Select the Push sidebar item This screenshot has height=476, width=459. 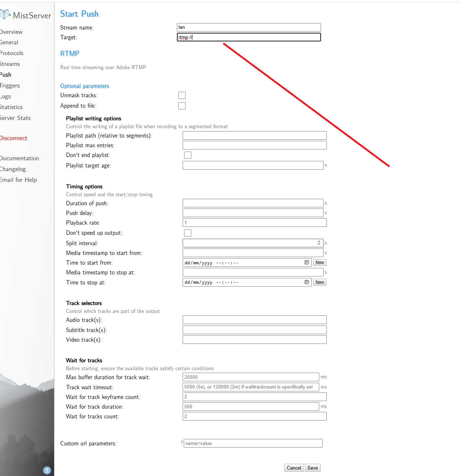click(x=5, y=75)
